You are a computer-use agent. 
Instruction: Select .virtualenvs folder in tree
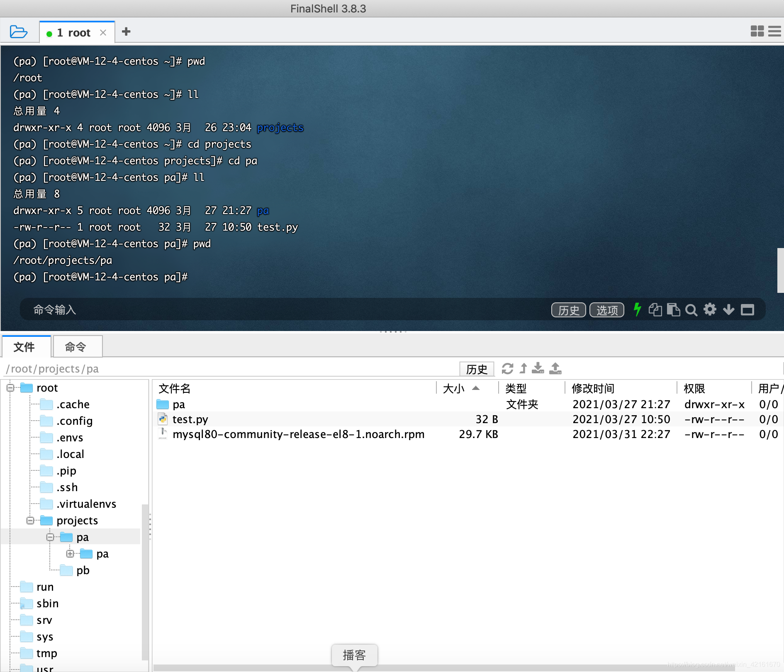click(78, 504)
